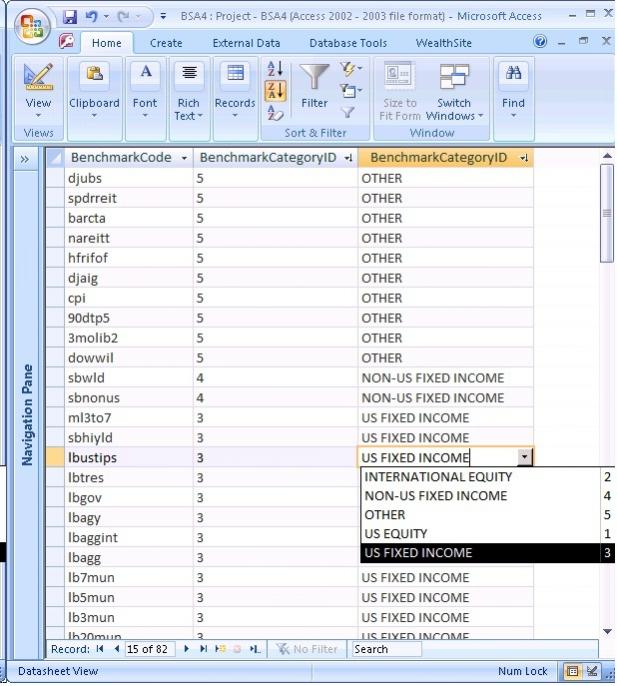This screenshot has width=617, height=686.
Task: Click the Filter funnel button
Action: pyautogui.click(x=314, y=86)
